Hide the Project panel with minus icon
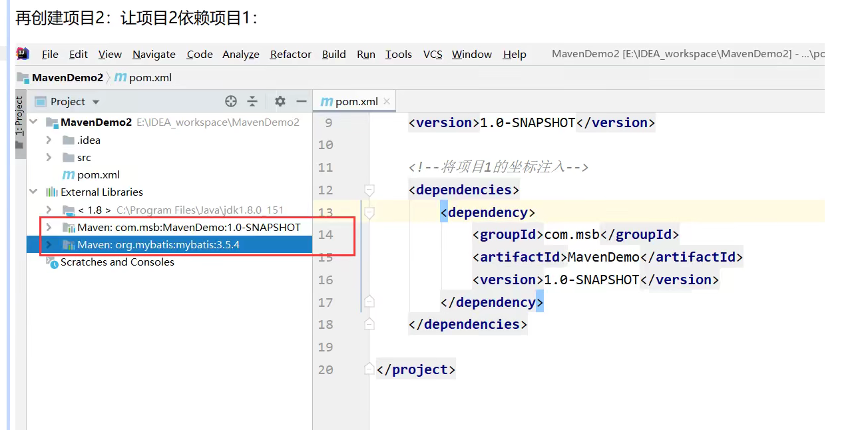Screen dimensions: 868x430 (302, 101)
